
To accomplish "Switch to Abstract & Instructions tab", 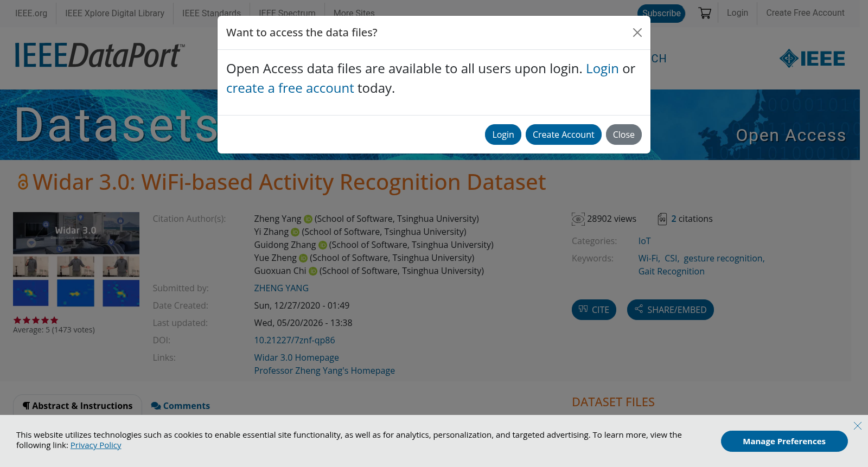I will [x=78, y=406].
